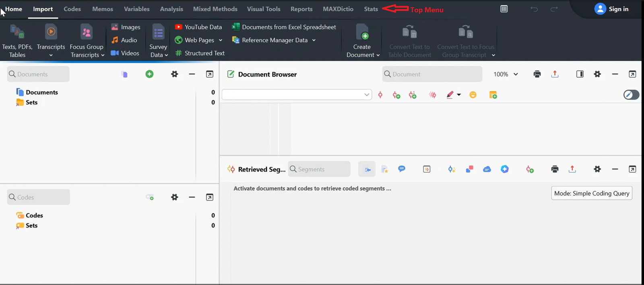Open the Create Document dropdown
The image size is (644, 285).
pos(363,41)
